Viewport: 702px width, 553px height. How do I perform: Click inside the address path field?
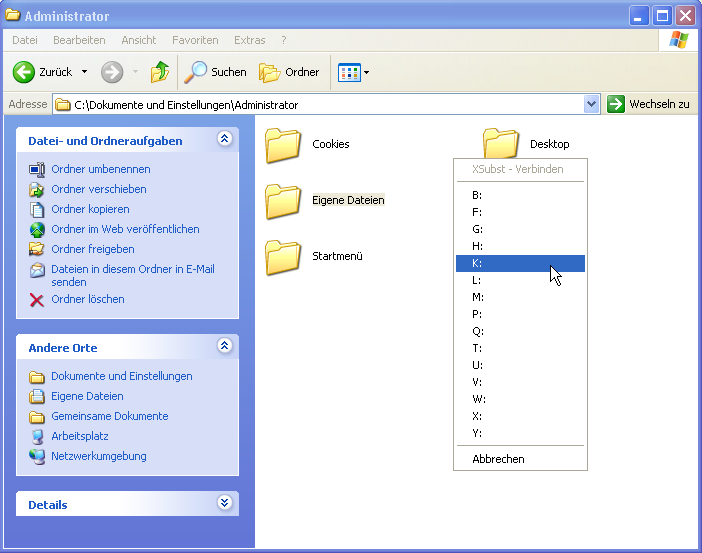click(320, 104)
